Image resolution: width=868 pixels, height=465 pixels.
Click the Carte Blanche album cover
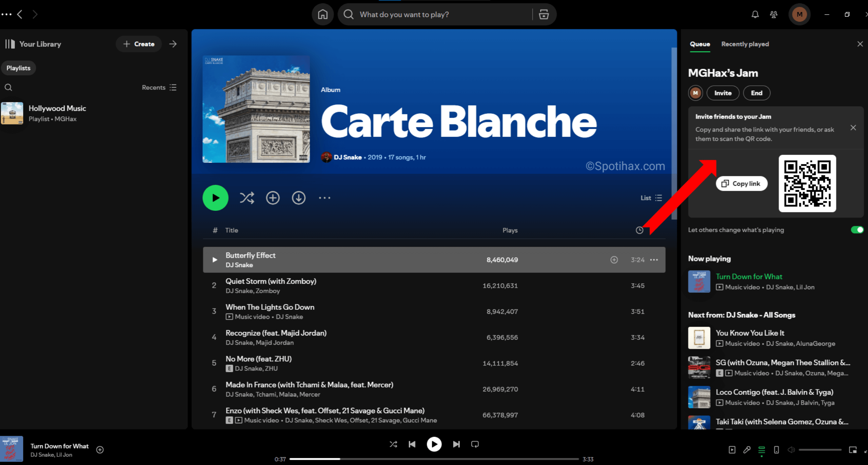[256, 109]
